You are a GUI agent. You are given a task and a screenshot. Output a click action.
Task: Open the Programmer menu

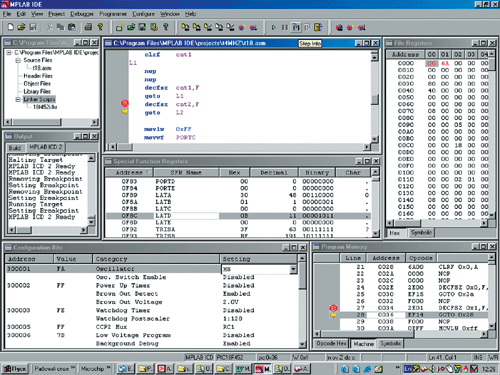(113, 14)
